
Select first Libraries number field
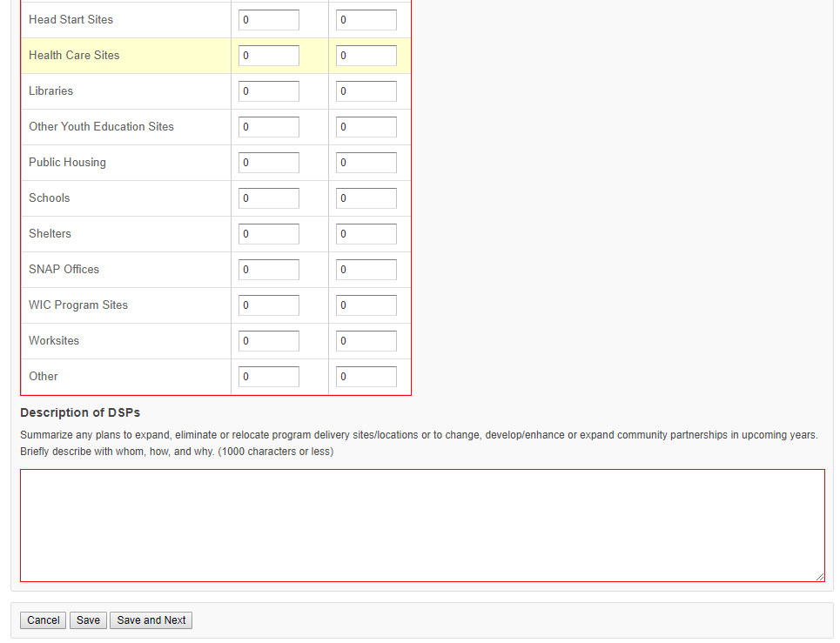coord(269,91)
